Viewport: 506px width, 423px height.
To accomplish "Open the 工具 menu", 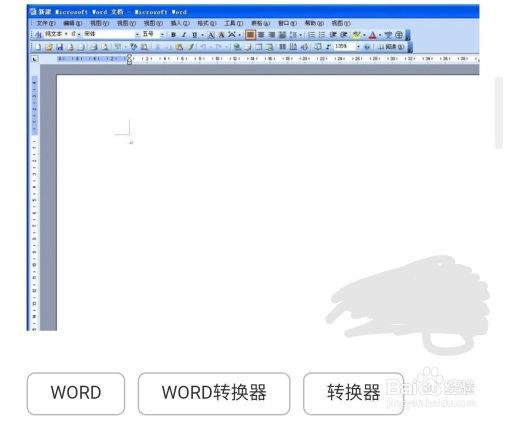I will (x=233, y=23).
